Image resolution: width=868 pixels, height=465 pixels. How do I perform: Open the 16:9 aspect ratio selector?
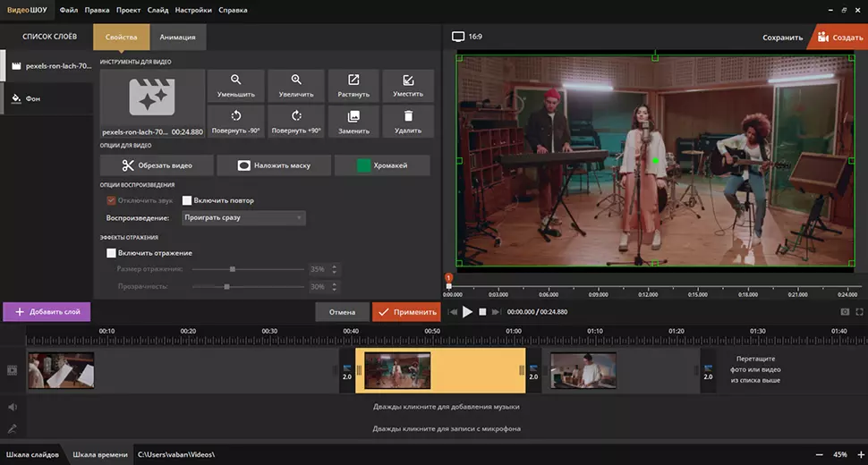click(467, 37)
